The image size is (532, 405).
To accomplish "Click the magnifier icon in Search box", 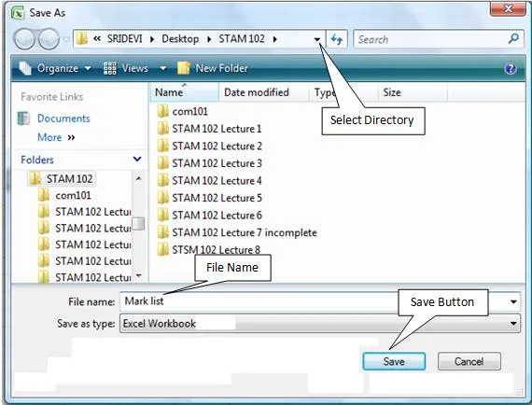I will (x=513, y=38).
